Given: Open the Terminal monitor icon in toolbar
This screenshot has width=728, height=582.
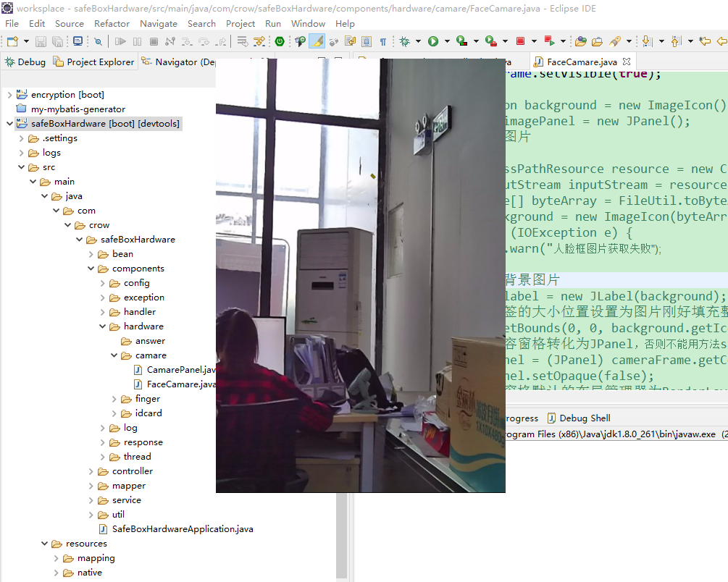Looking at the screenshot, I should [78, 42].
